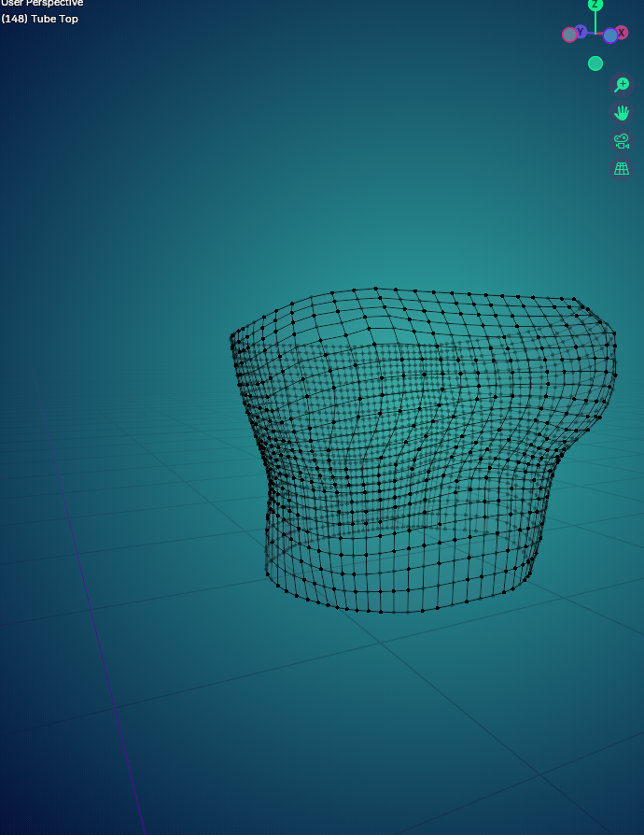The width and height of the screenshot is (644, 835).
Task: Click the X axis gizmo ball
Action: coord(621,33)
